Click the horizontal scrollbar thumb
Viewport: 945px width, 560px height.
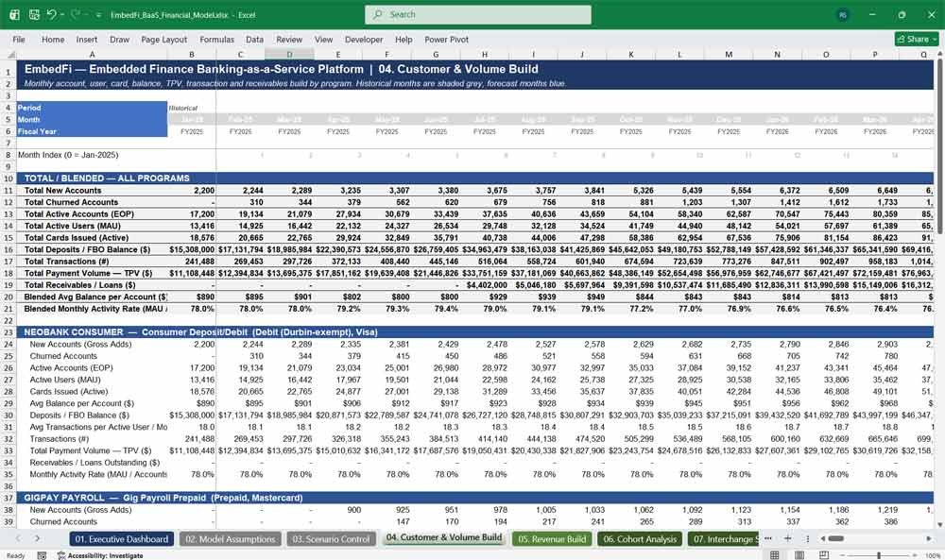tap(835, 538)
